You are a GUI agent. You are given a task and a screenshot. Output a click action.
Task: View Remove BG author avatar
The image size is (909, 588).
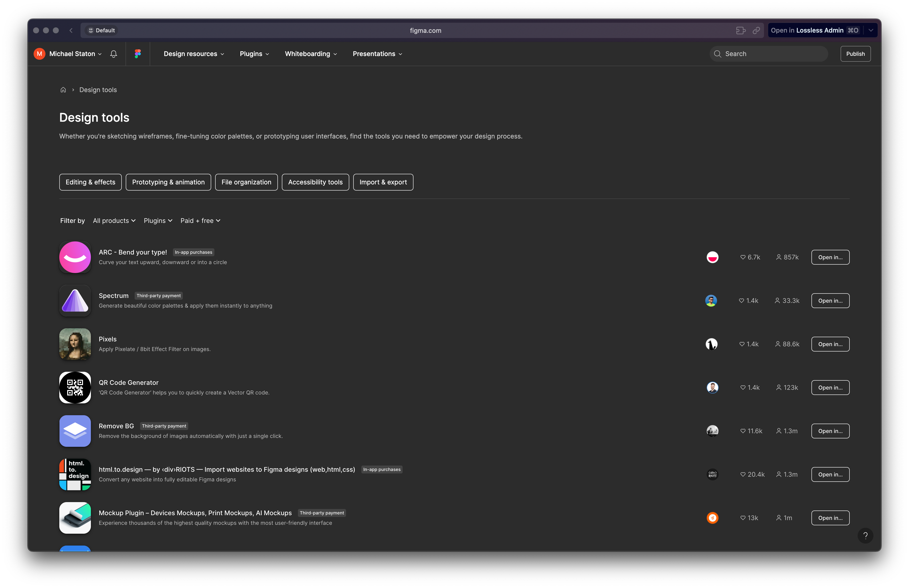pos(712,431)
